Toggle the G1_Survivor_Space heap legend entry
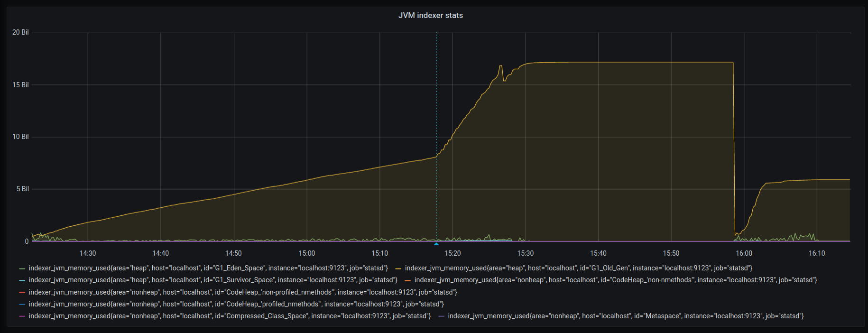This screenshot has height=333, width=868. coord(213,280)
